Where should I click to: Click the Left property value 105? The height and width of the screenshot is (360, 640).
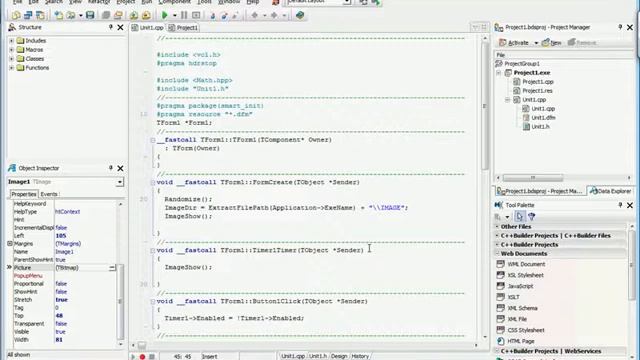61,236
